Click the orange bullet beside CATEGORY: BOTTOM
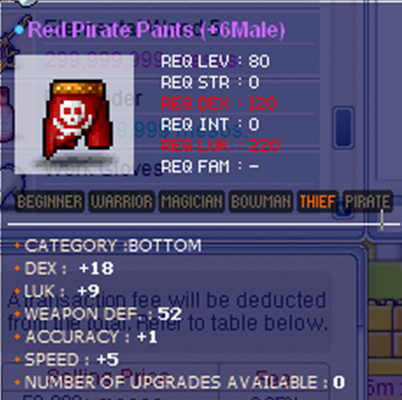Viewport: 402px width, 400px height. tap(17, 246)
